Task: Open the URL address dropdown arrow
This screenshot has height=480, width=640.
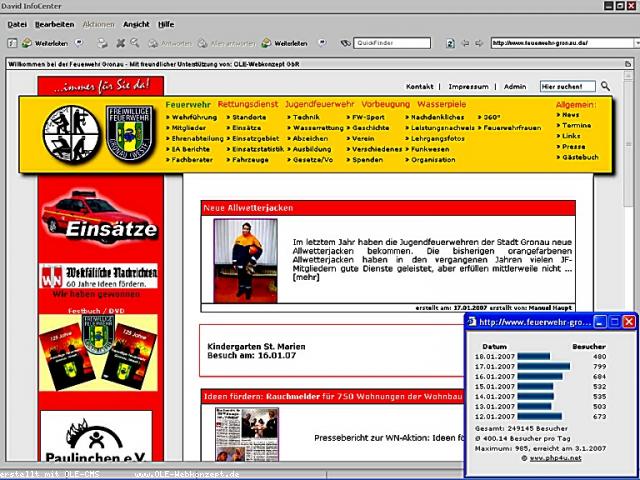Action: coord(633,43)
